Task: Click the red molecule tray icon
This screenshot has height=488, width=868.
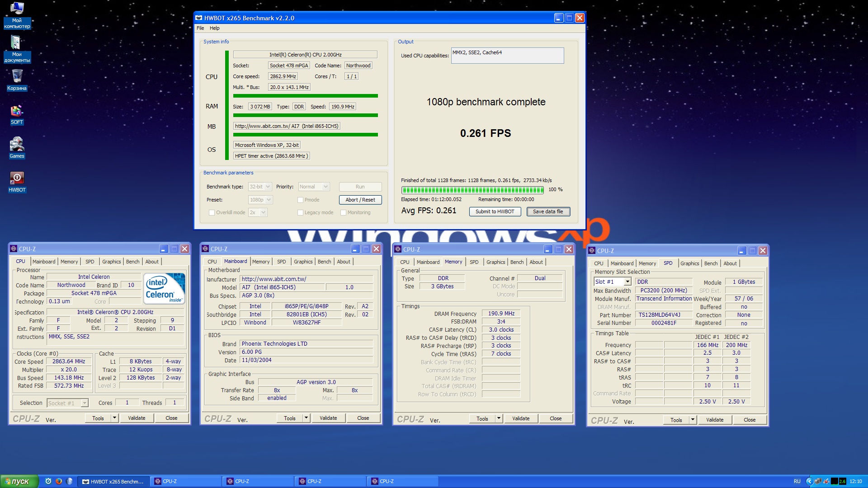Action: click(x=826, y=481)
